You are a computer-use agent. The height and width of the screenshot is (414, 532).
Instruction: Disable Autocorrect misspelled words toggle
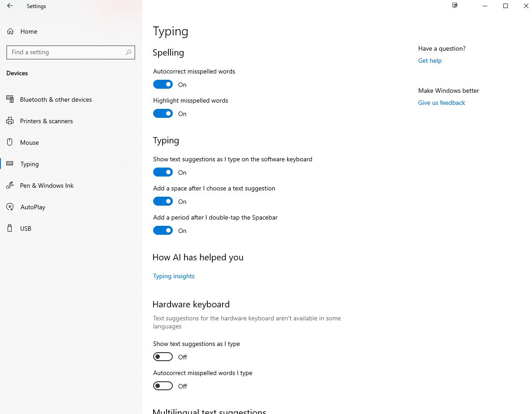tap(163, 85)
